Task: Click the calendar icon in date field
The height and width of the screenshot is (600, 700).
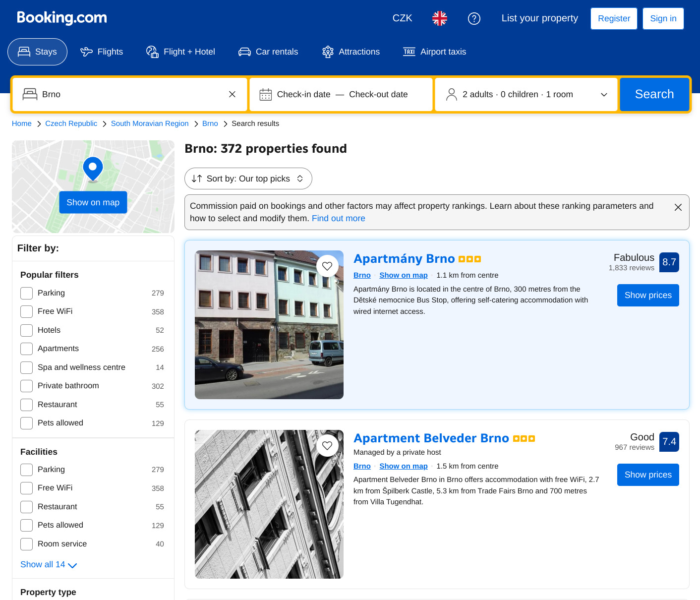Action: (x=266, y=94)
